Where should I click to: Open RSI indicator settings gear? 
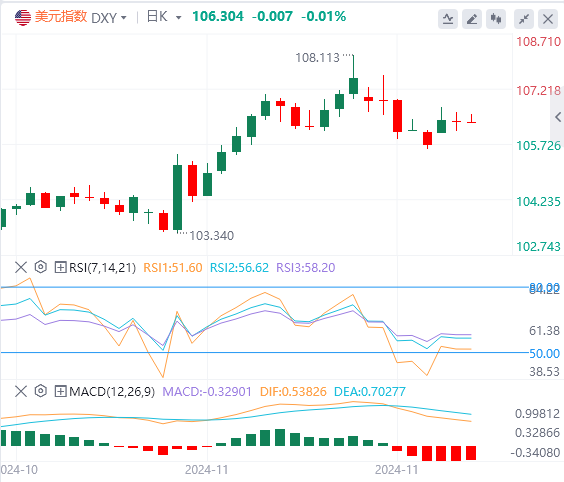pos(41,267)
